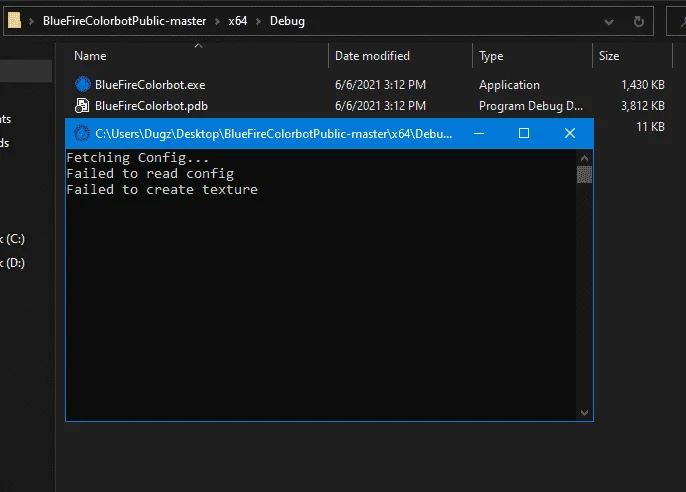Image resolution: width=686 pixels, height=492 pixels.
Task: Expand chevron after BlueFireColorbotPublic-master breadcrumb
Action: pyautogui.click(x=217, y=21)
